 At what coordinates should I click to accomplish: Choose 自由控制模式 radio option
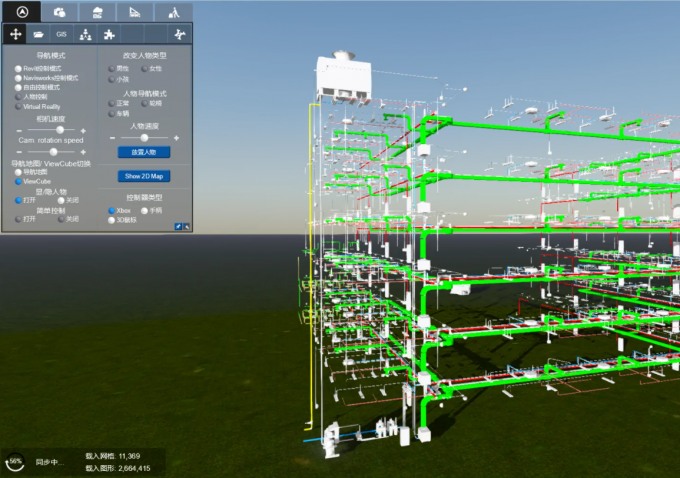18,88
